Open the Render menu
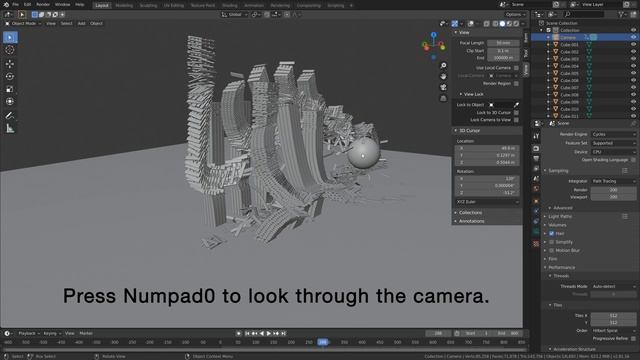The image size is (640, 360). [x=43, y=4]
